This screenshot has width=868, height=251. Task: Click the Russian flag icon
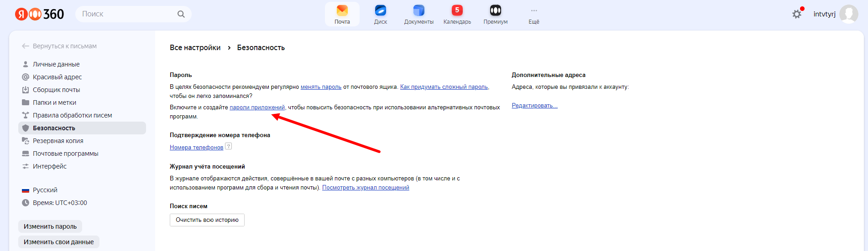point(26,190)
